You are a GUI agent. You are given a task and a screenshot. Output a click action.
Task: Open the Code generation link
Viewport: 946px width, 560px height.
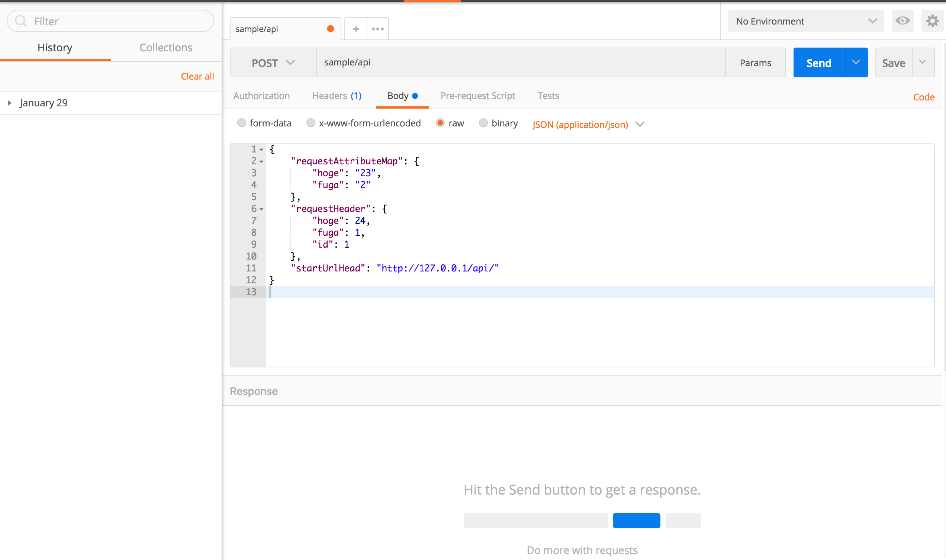point(924,97)
